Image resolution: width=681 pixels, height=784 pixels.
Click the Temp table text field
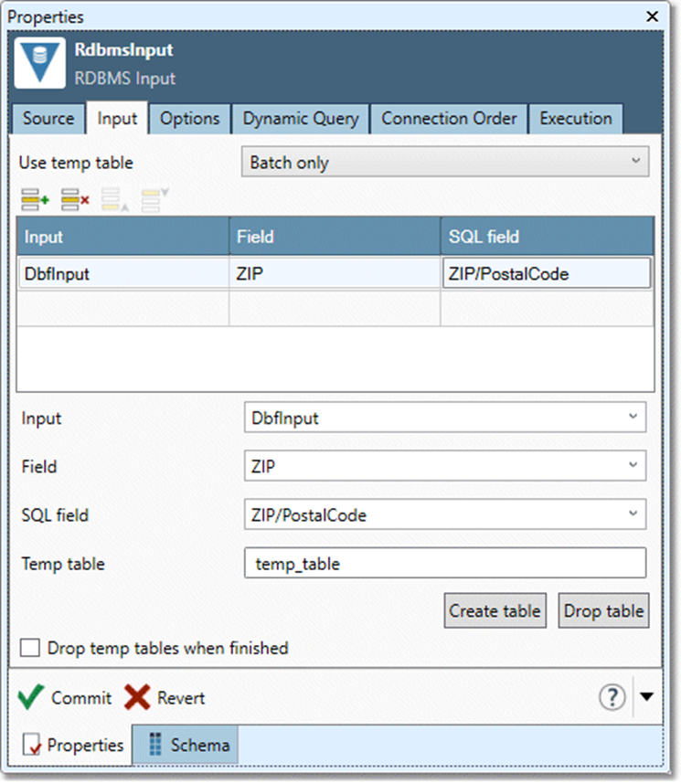pos(444,564)
